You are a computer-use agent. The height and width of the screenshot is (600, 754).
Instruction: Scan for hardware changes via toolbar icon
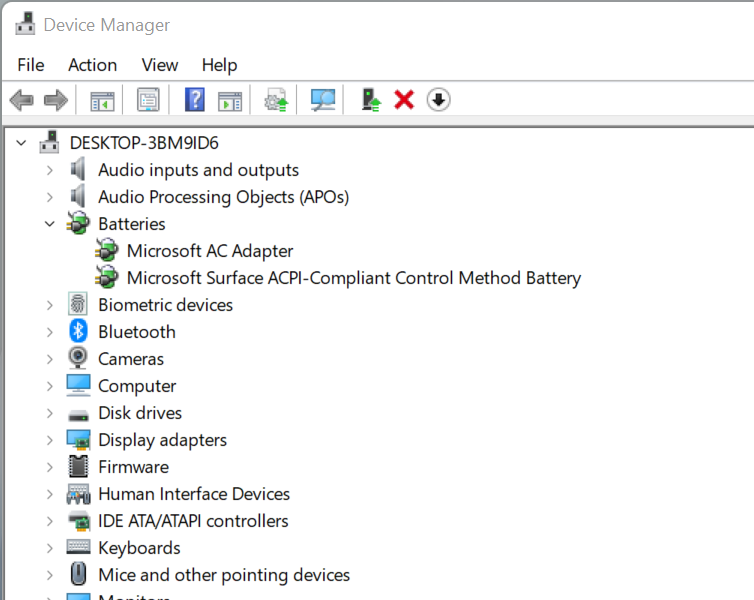click(x=323, y=100)
